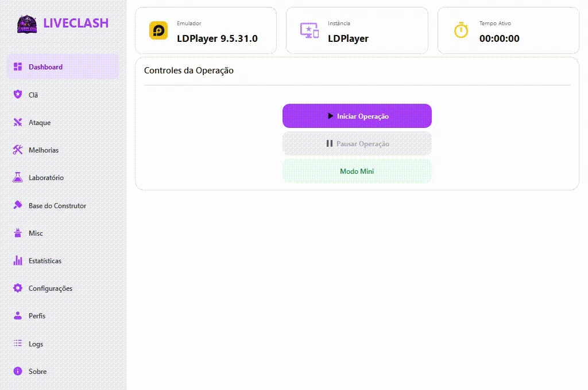Click the Instância monitor icon
This screenshot has width=588, height=390.
310,30
